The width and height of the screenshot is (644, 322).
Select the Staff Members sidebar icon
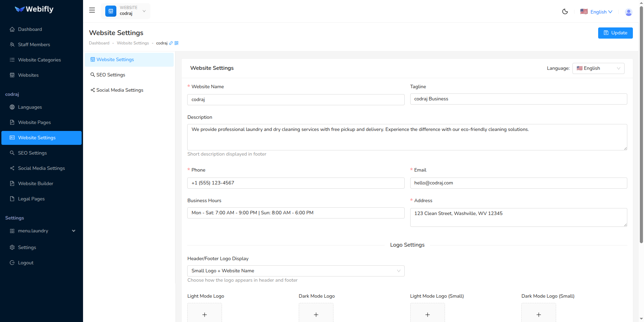tap(12, 44)
